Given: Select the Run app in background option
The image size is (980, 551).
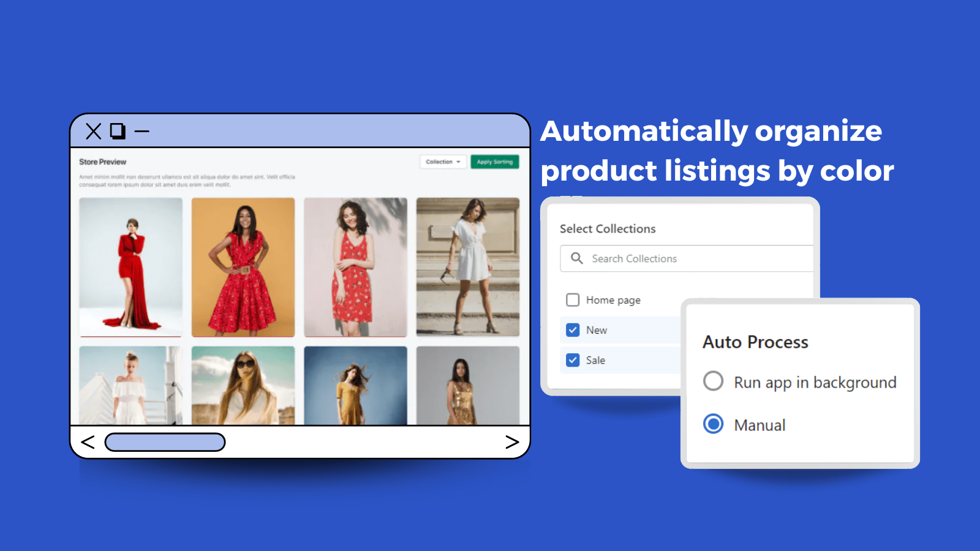Looking at the screenshot, I should (x=713, y=381).
